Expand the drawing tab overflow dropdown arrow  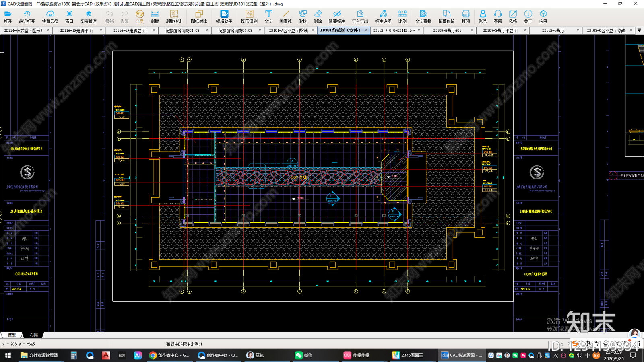point(639,30)
